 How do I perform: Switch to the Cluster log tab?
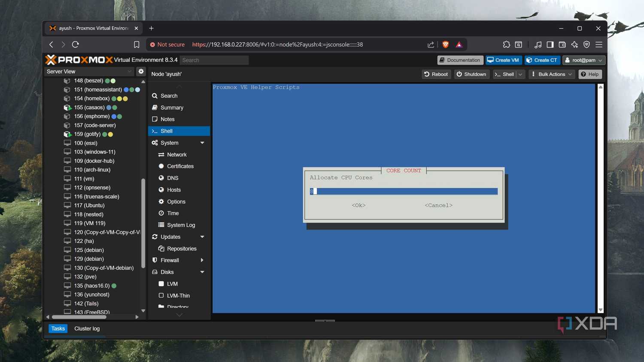tap(87, 329)
